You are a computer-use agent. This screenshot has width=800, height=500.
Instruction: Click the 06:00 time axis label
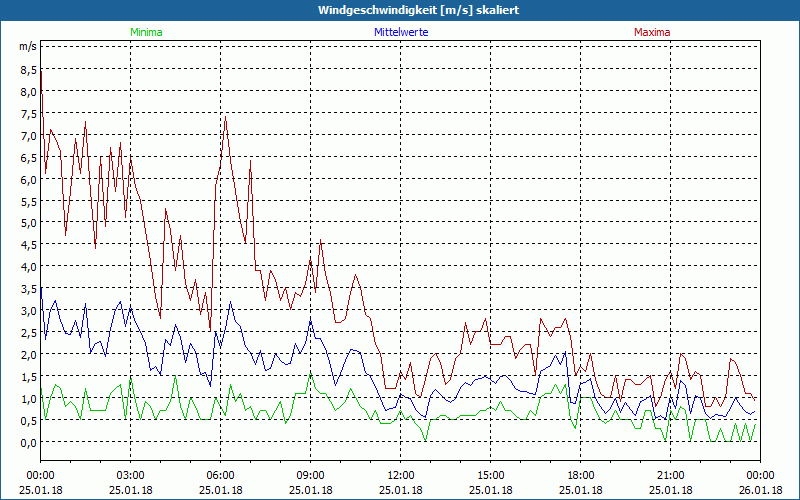tap(220, 476)
